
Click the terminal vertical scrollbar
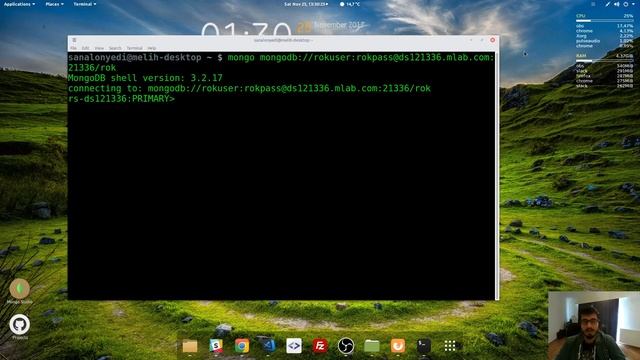pos(497,176)
